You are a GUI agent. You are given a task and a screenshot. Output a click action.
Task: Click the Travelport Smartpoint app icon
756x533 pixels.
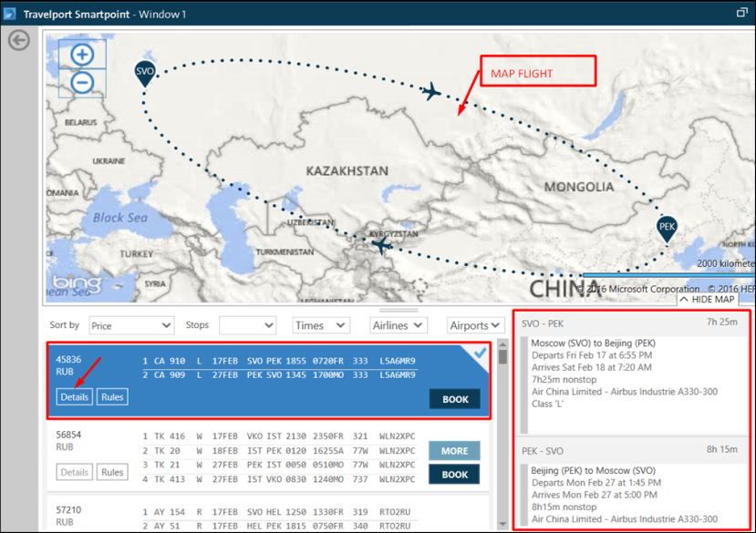[x=10, y=14]
